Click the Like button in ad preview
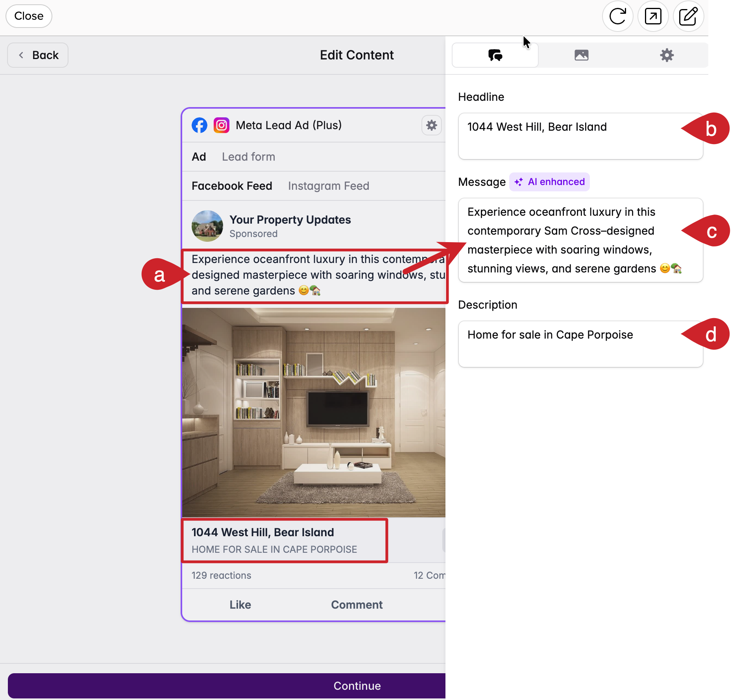This screenshot has height=700, width=739. pos(240,605)
